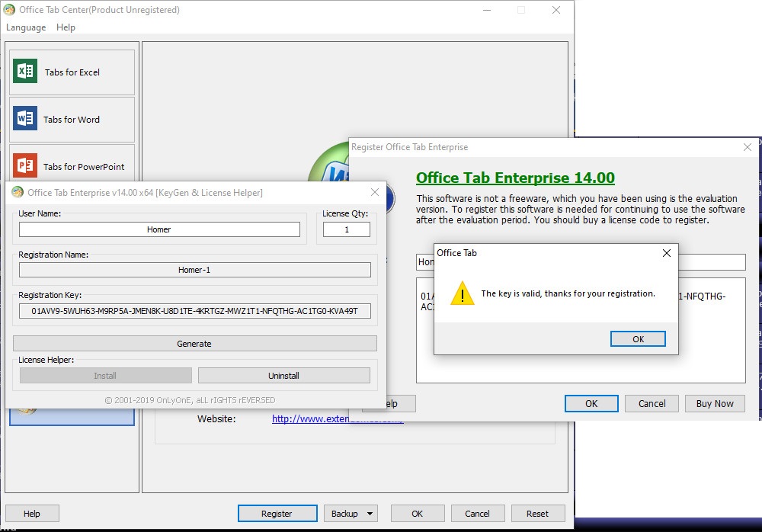Image resolution: width=762 pixels, height=532 pixels.
Task: Close the KeyGen & License Helper window
Action: coord(375,192)
